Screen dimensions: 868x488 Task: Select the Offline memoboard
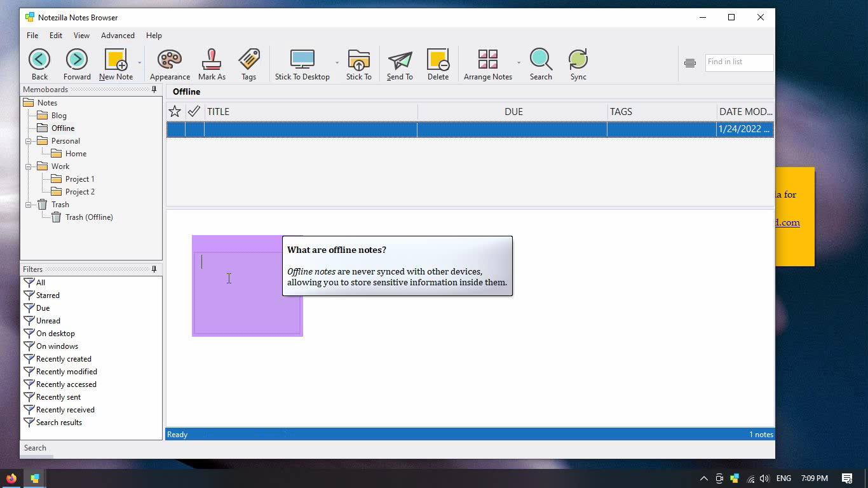click(63, 128)
